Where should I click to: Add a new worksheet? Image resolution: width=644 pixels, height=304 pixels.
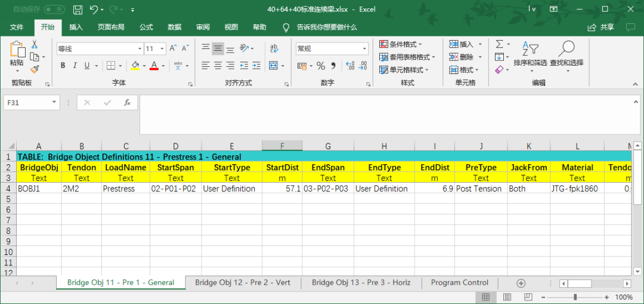tap(521, 283)
